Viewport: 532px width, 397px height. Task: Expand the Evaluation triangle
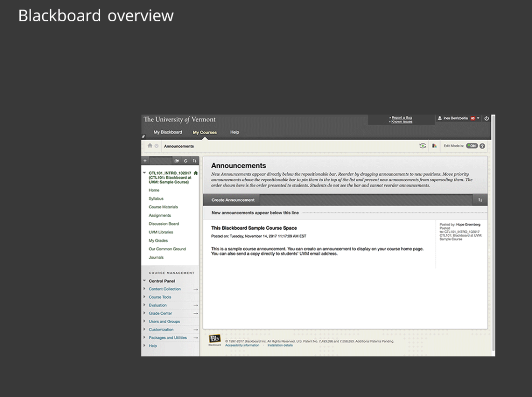144,305
